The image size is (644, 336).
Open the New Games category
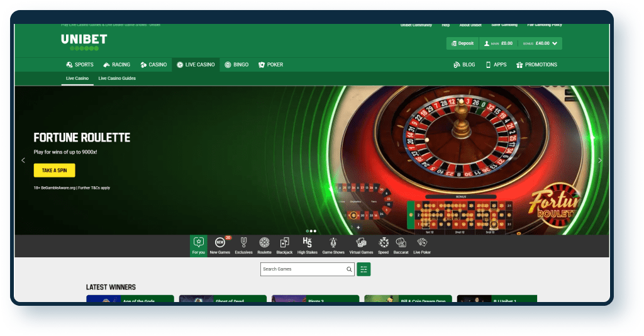coord(220,245)
